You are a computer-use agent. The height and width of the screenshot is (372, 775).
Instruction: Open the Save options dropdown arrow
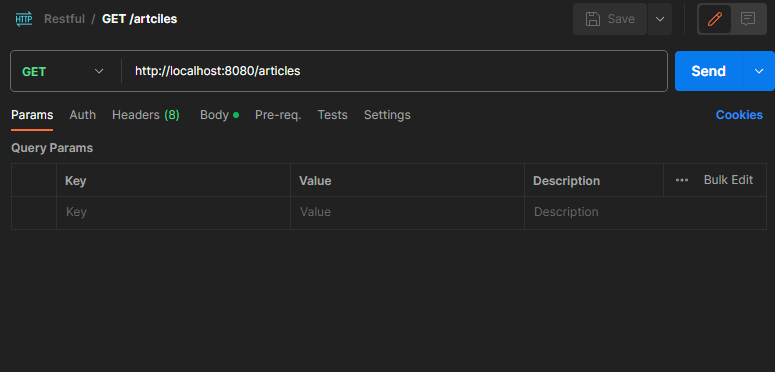click(x=660, y=19)
